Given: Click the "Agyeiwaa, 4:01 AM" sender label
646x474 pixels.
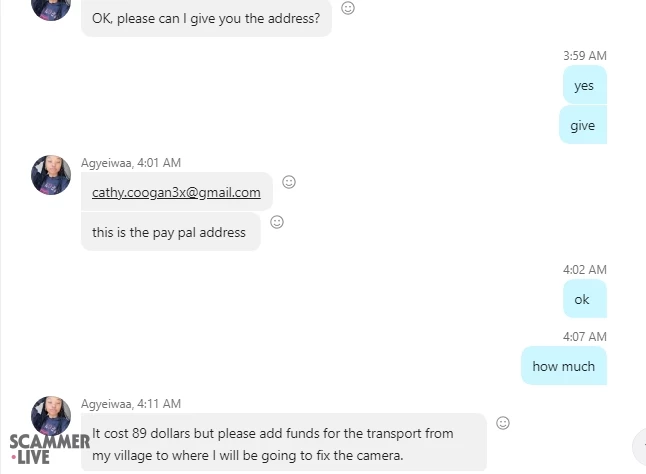Looking at the screenshot, I should click(x=131, y=163).
